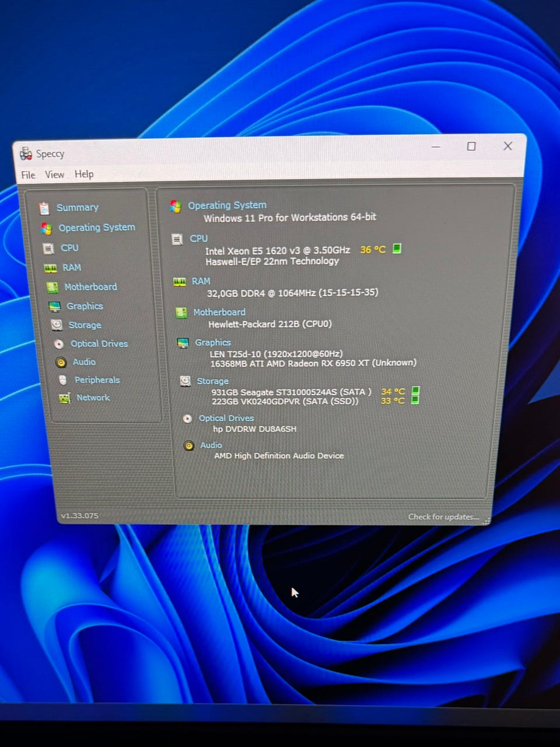Click the Network card icon in sidebar

coord(65,398)
